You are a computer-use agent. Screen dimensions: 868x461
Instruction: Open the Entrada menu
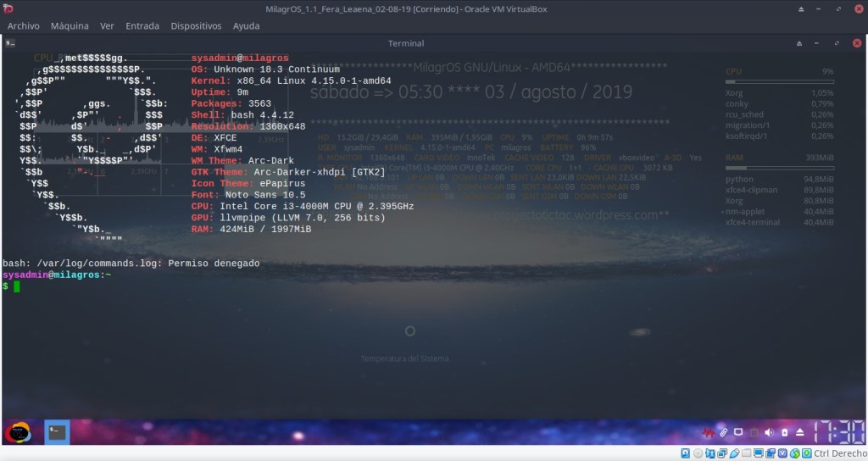tap(142, 26)
